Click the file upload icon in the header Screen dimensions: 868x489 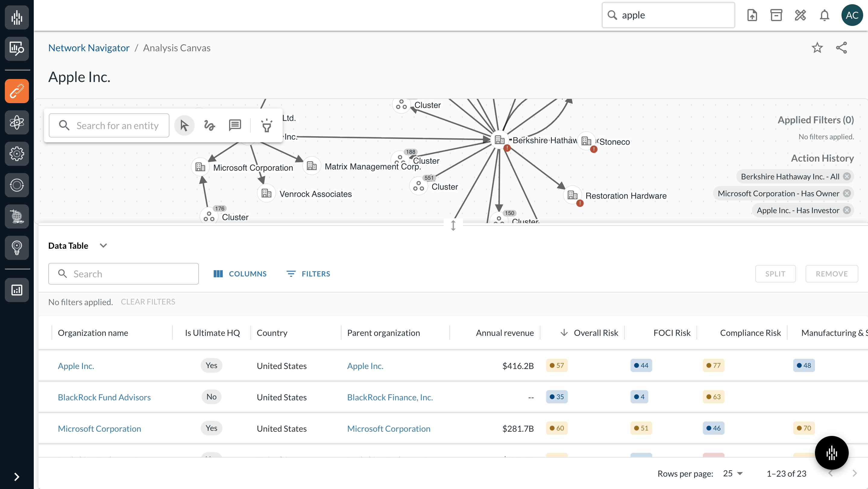coord(752,15)
